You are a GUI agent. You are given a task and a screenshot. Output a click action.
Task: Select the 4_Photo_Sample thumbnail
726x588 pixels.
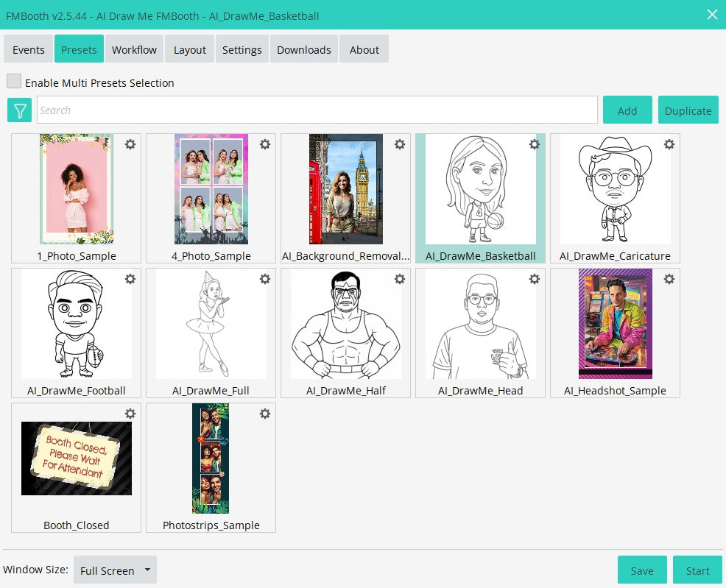click(x=211, y=188)
